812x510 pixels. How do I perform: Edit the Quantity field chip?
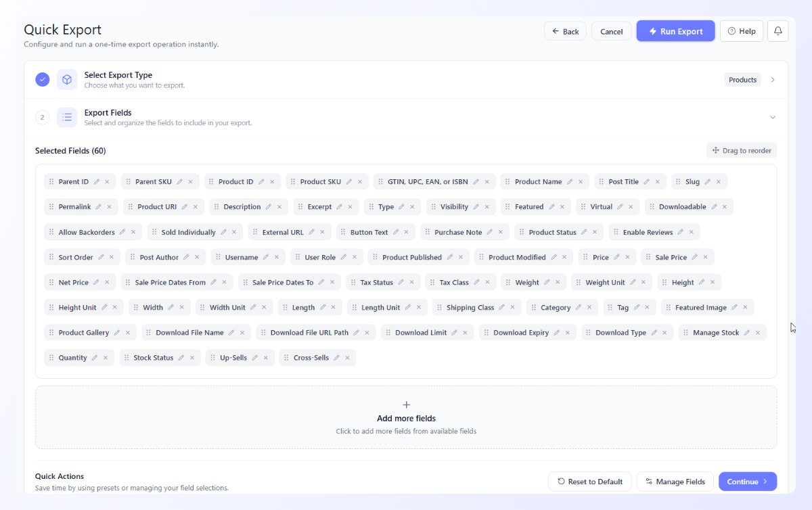pos(95,357)
